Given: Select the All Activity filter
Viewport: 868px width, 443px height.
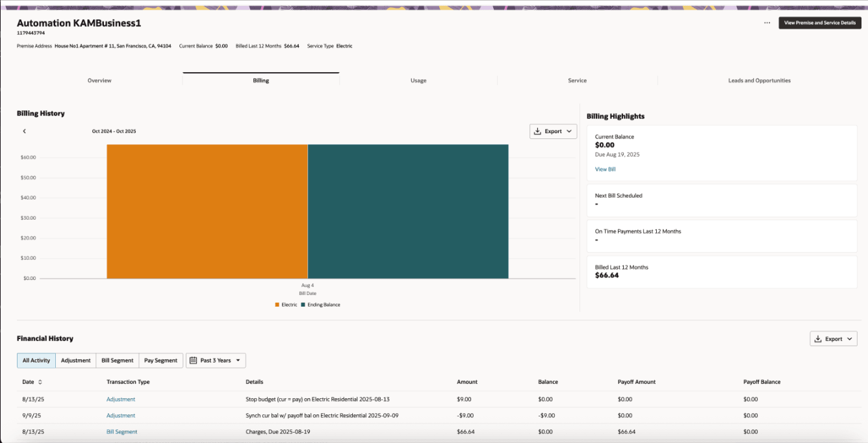Looking at the screenshot, I should tap(36, 360).
